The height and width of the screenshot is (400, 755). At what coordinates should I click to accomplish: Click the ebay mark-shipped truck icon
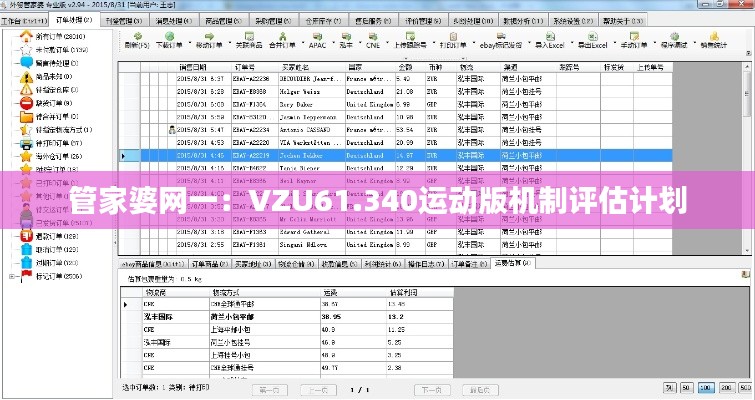point(501,36)
